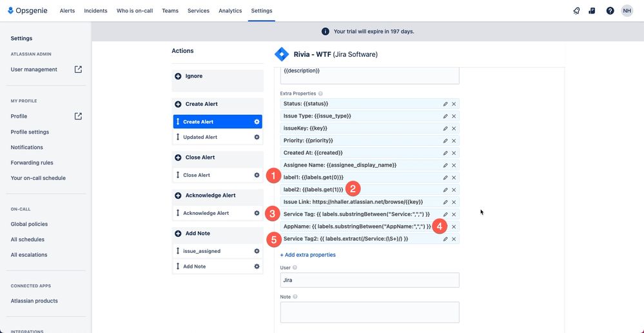Open Atlassian products under Connected Apps
The height and width of the screenshot is (333, 644).
[x=34, y=301]
